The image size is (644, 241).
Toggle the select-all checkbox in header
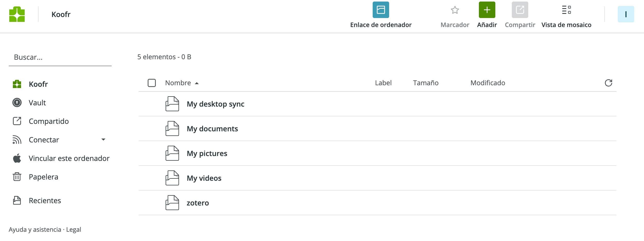click(152, 83)
